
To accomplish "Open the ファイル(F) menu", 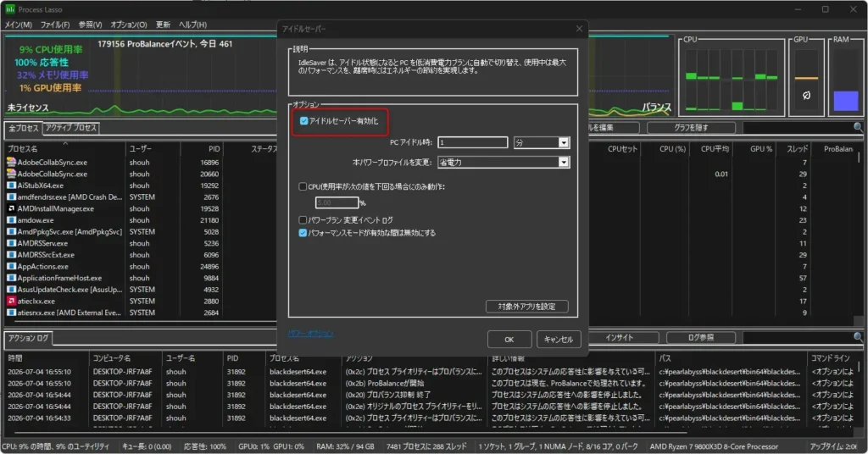I will pyautogui.click(x=55, y=25).
